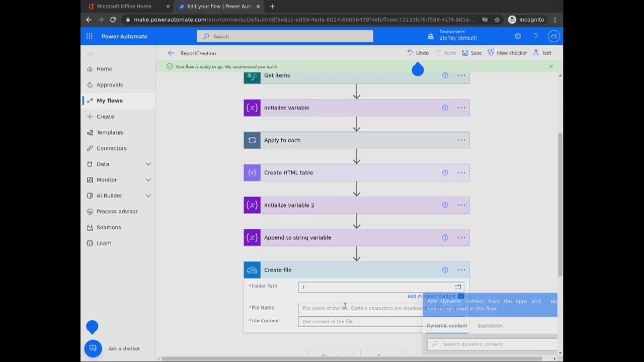The image size is (644, 362).
Task: Select My flows in the sidebar
Action: coord(118,101)
